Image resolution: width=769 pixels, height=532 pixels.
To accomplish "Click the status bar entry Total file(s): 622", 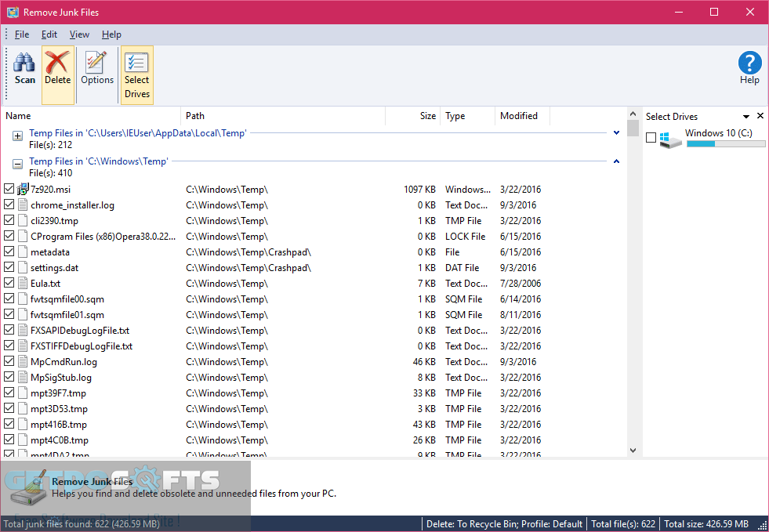I will [623, 523].
